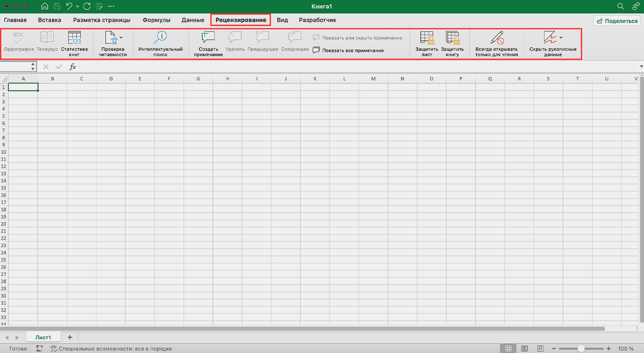Click the Защитить книгу icon

[x=452, y=38]
